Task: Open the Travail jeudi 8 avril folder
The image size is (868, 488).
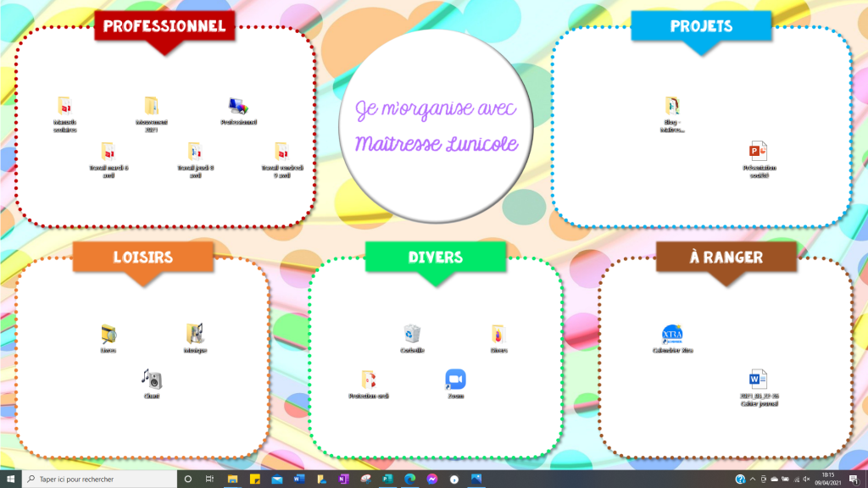Action: pyautogui.click(x=195, y=152)
